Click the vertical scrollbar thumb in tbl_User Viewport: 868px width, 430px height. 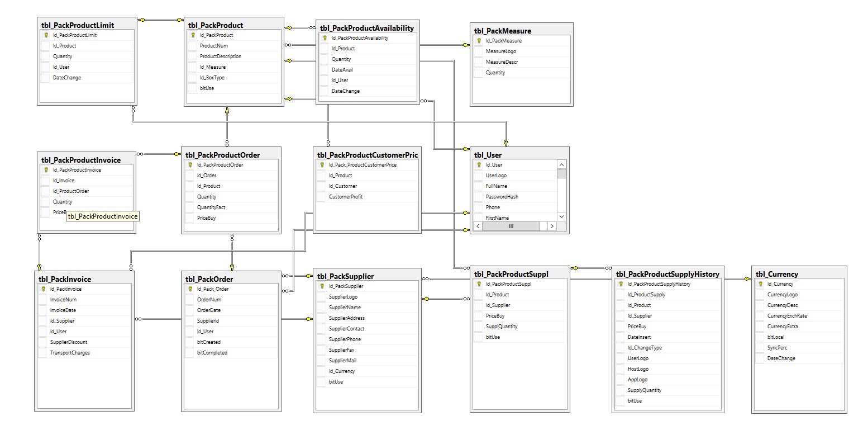561,173
